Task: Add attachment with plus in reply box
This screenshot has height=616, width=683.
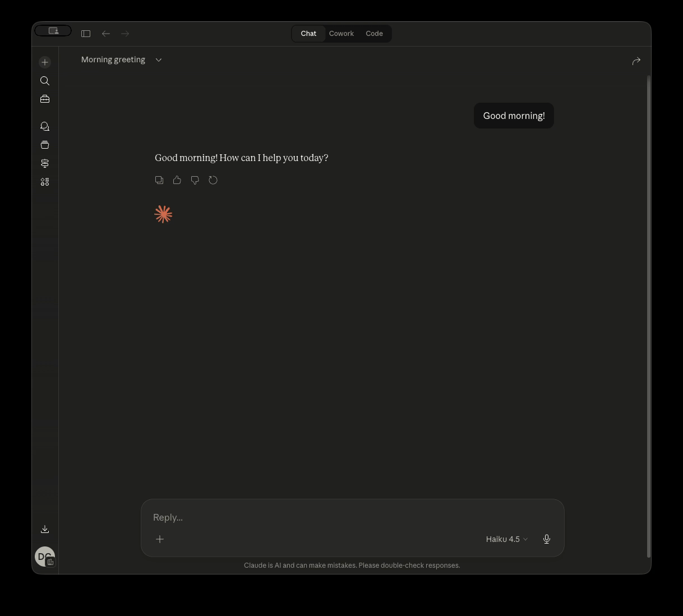Action: [x=160, y=539]
